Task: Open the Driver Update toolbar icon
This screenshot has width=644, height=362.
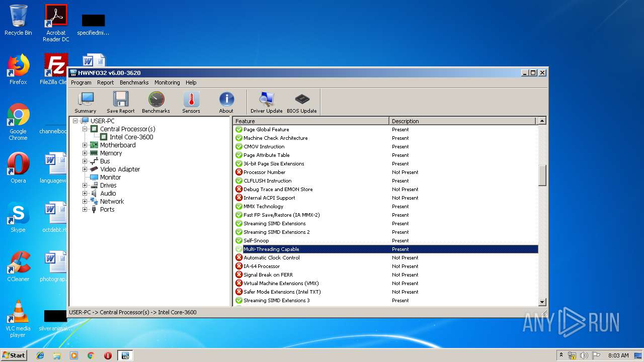Action: click(267, 103)
